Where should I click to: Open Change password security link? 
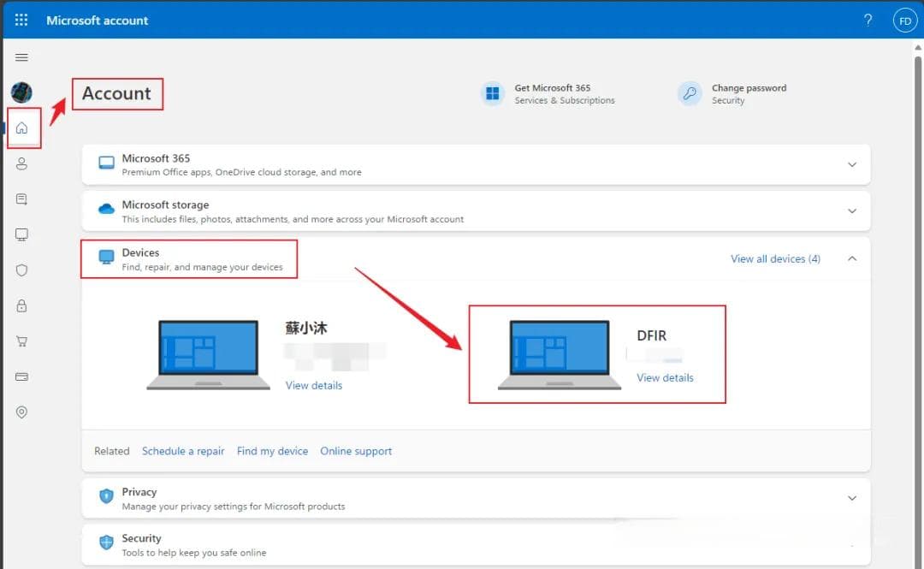coord(749,88)
